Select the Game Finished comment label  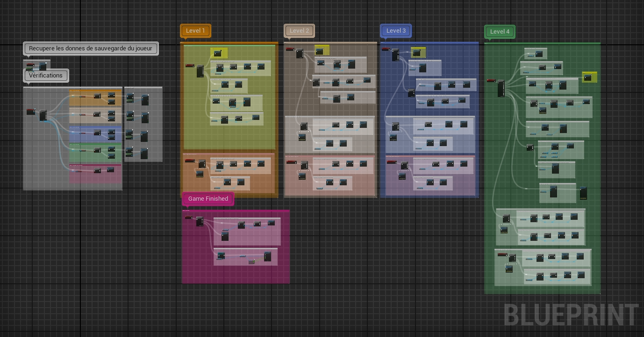click(x=208, y=199)
